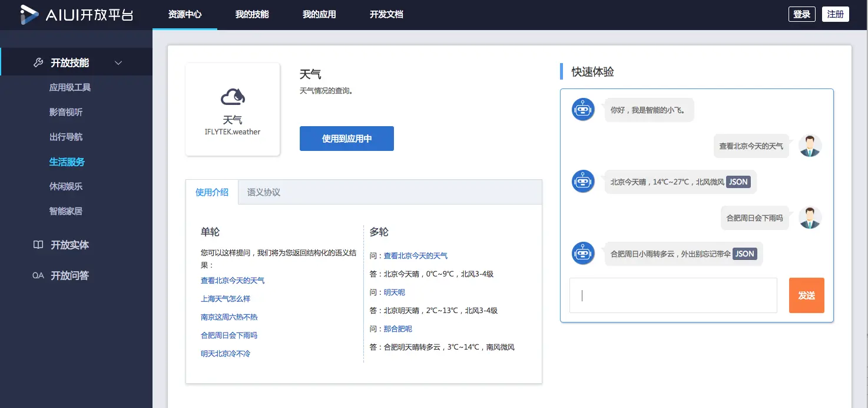Click the 天气情况的查询 description text
The image size is (868, 408).
(x=326, y=91)
